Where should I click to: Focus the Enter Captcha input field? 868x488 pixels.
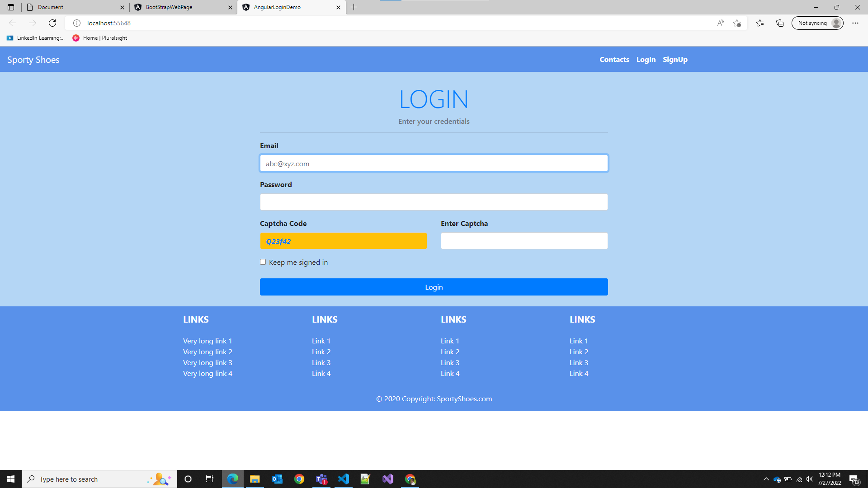click(x=524, y=241)
